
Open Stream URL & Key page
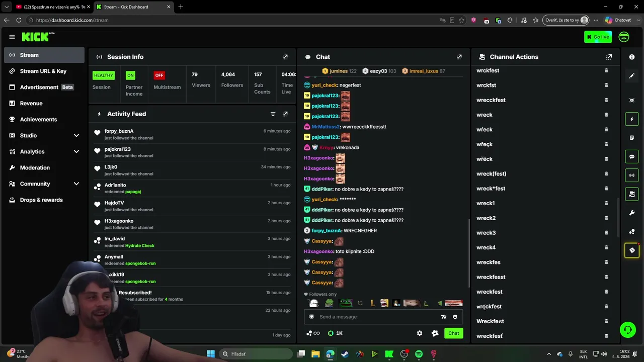click(x=44, y=71)
